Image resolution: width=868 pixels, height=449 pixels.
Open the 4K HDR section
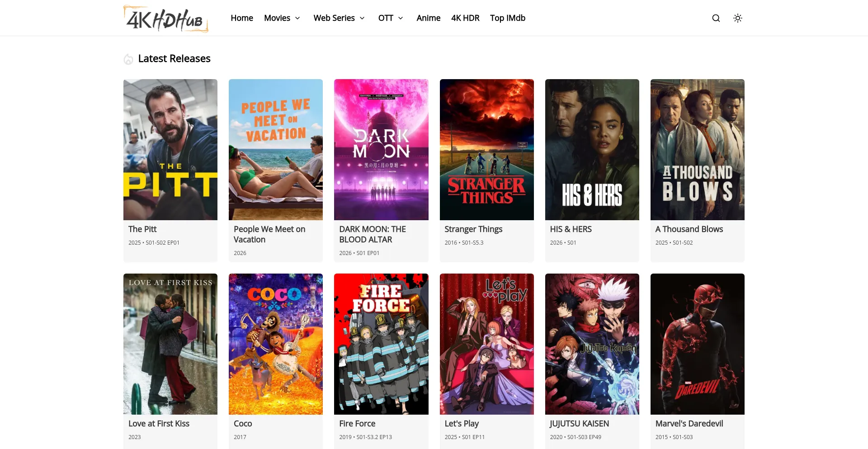pyautogui.click(x=465, y=18)
